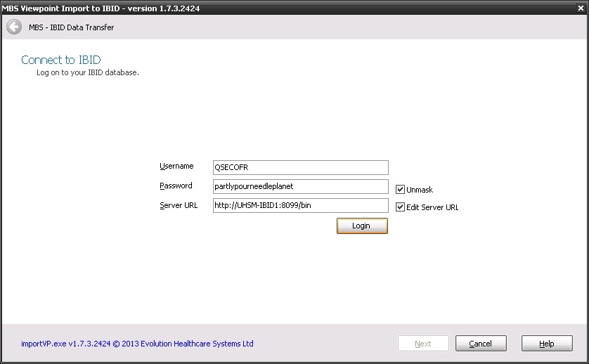Click inside the Password text box
The height and width of the screenshot is (364, 589).
tap(300, 186)
